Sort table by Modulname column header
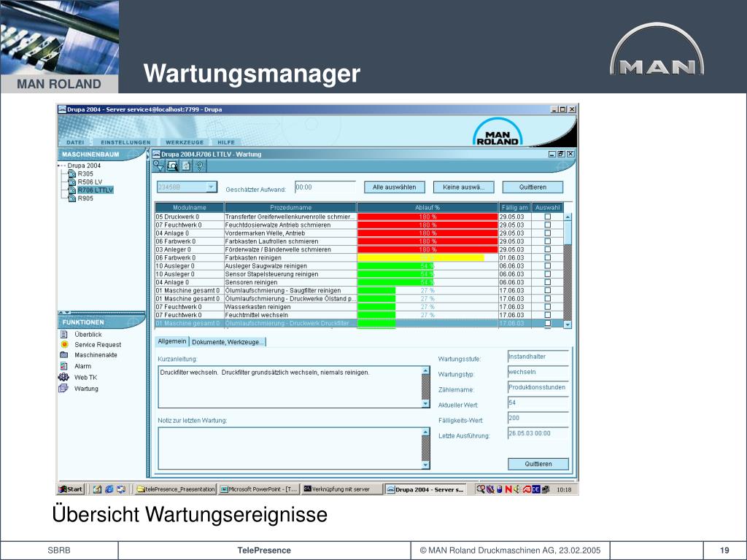The image size is (747, 560). (190, 208)
